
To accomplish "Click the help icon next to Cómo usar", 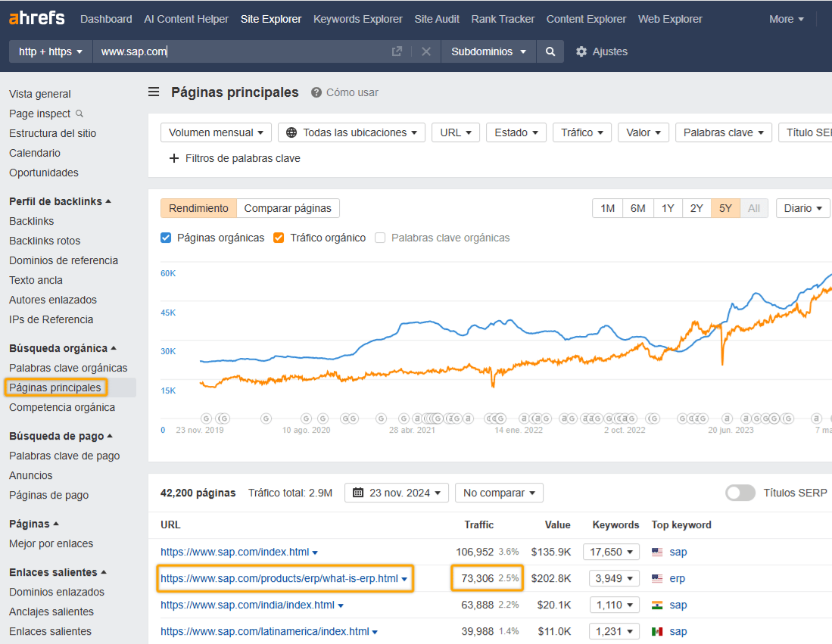I will click(x=316, y=91).
